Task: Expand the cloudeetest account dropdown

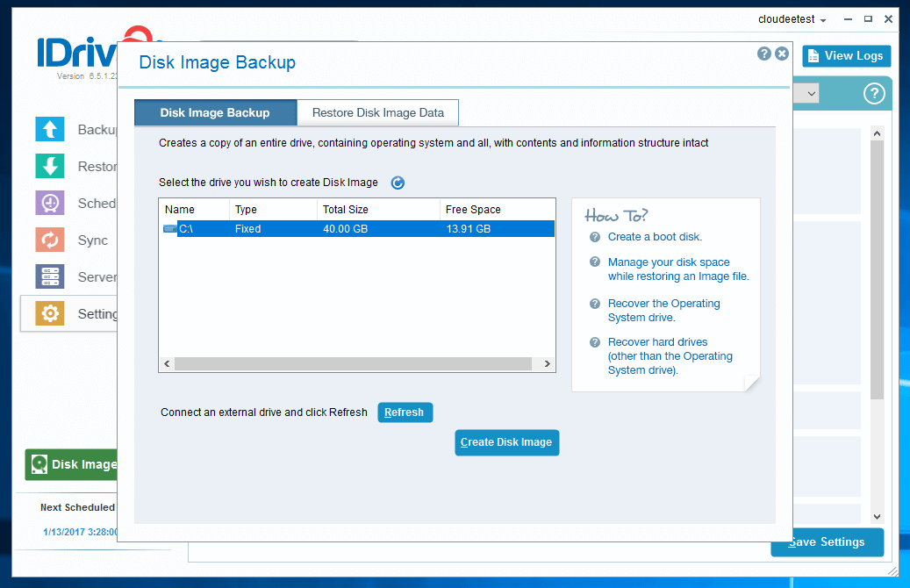Action: [x=792, y=19]
